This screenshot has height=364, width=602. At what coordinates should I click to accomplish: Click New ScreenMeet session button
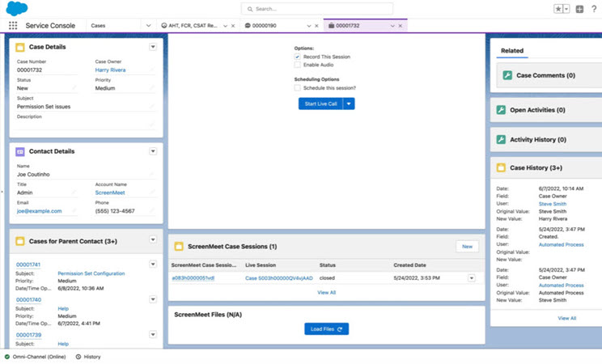pyautogui.click(x=467, y=247)
